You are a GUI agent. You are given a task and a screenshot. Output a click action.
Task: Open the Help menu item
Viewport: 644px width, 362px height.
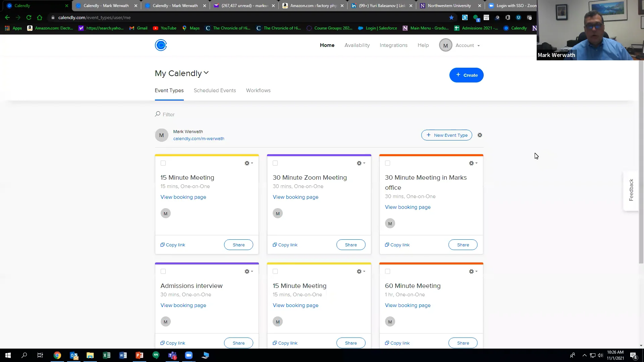(423, 45)
